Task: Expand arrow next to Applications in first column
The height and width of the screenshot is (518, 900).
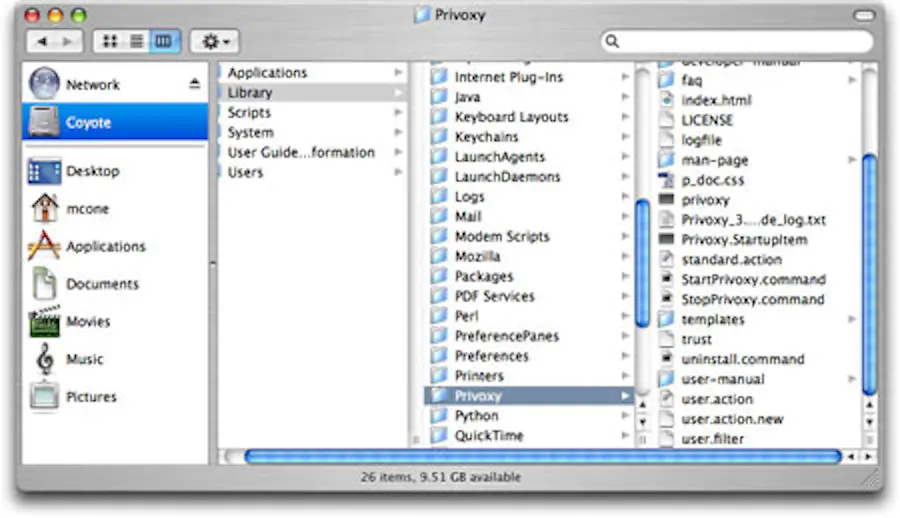Action: point(398,72)
